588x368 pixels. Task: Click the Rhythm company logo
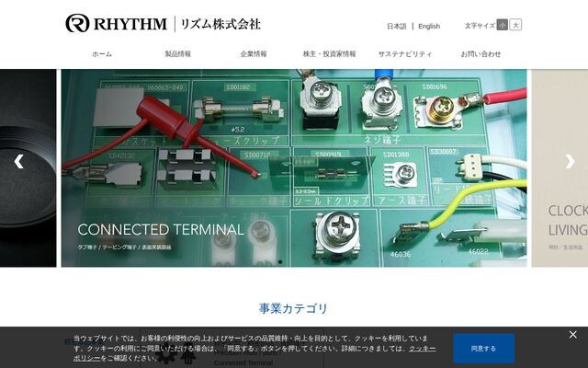tap(164, 24)
